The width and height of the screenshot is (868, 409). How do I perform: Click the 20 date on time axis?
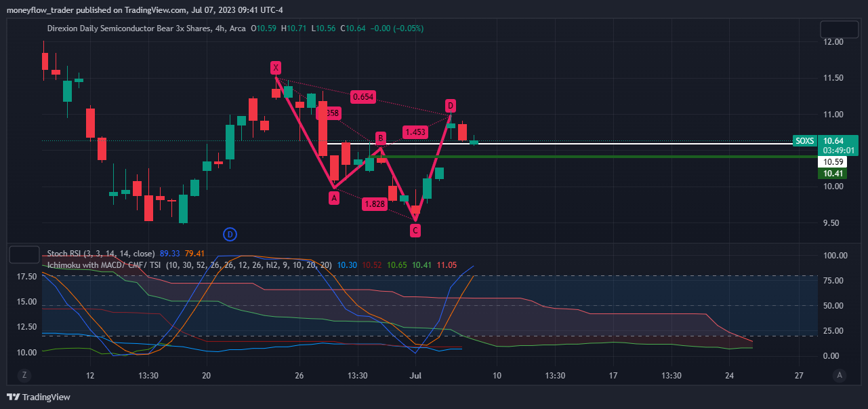[207, 375]
